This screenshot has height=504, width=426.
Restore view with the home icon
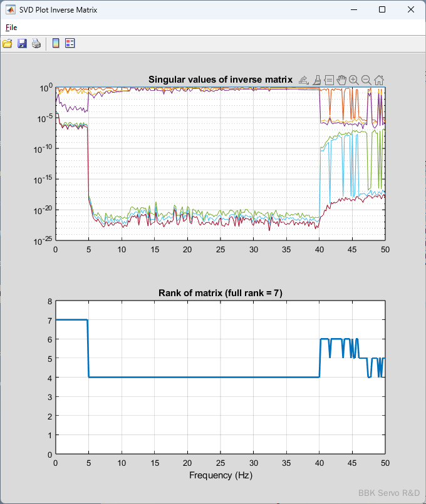[x=379, y=80]
